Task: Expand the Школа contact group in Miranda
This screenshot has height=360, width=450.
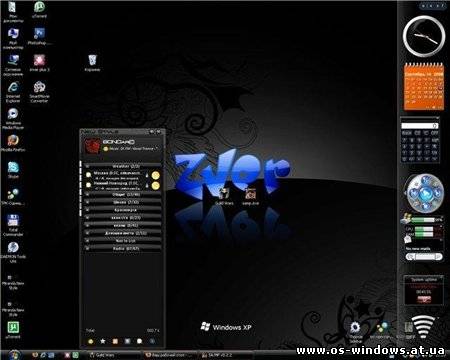Action: tap(123, 202)
